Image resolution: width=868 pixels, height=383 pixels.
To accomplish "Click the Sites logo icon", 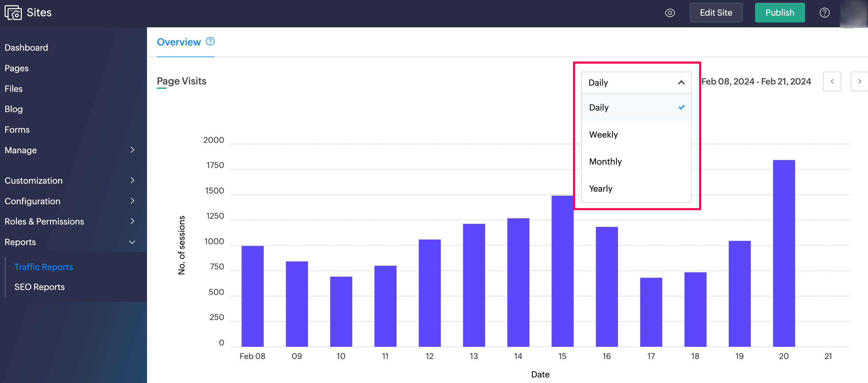I will pos(13,13).
